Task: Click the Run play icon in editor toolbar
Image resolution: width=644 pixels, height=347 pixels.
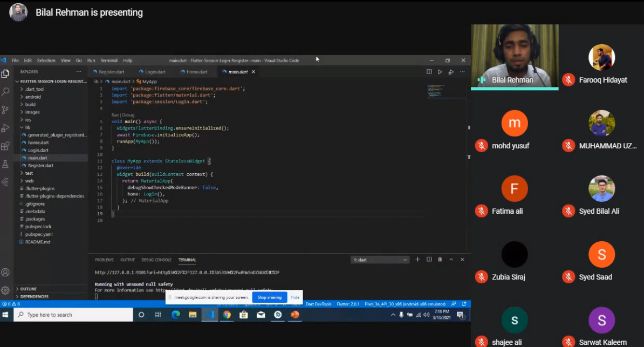Action: [440, 72]
